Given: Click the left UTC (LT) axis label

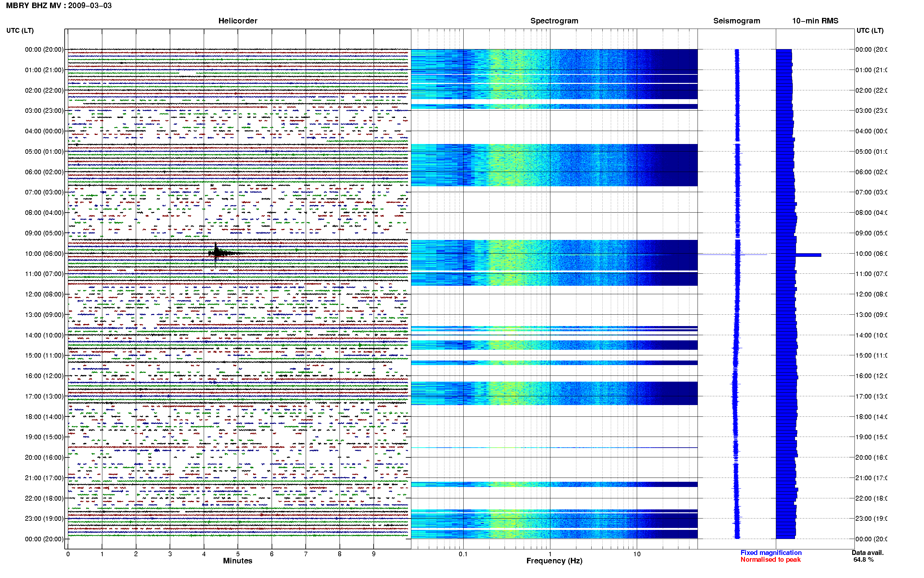Looking at the screenshot, I should [x=20, y=31].
